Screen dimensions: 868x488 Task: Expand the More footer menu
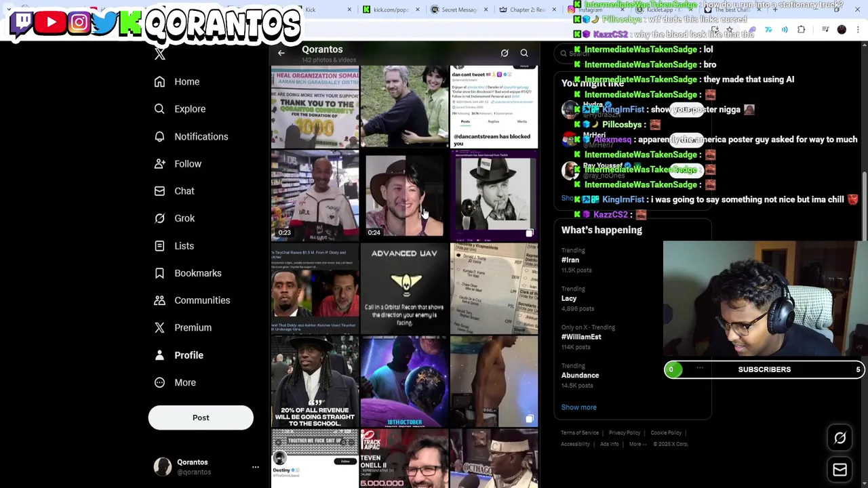coord(637,445)
